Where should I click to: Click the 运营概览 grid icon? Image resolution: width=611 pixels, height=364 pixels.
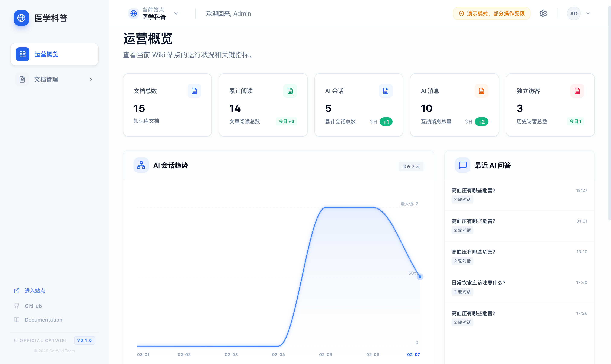(x=23, y=54)
